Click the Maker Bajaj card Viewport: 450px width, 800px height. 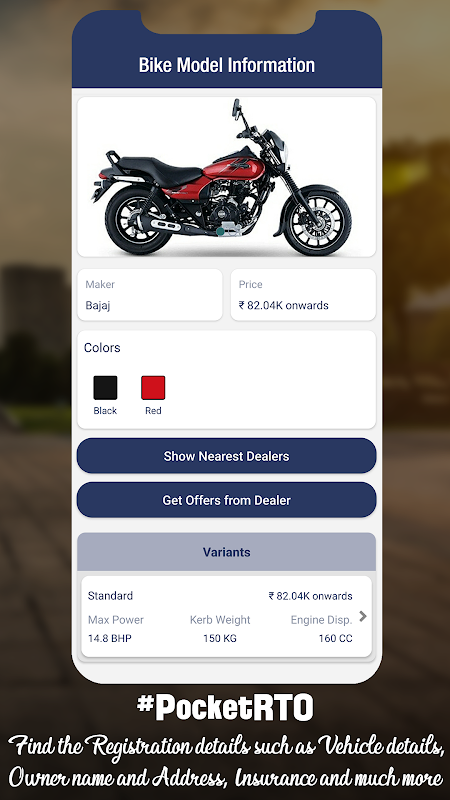150,295
